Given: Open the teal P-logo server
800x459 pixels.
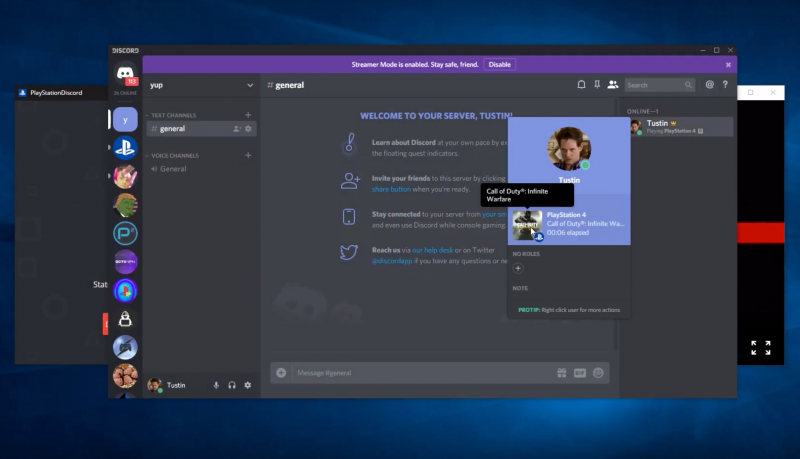Looking at the screenshot, I should click(x=125, y=234).
